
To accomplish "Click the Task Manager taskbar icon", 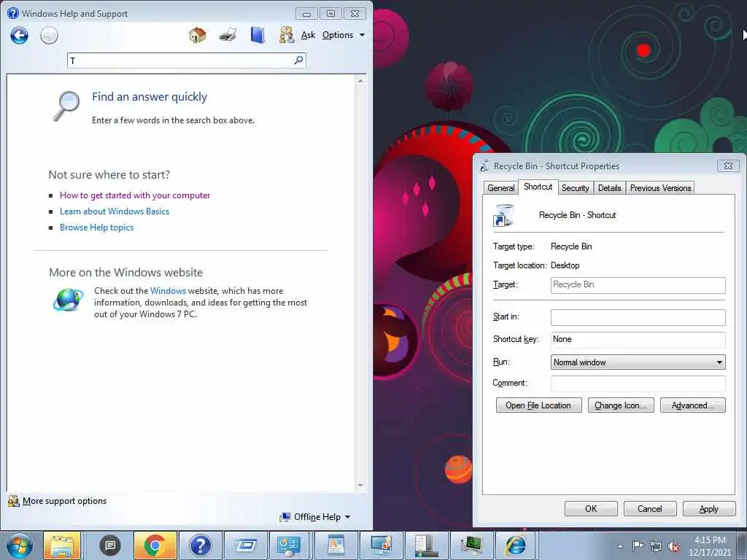I will point(471,545).
